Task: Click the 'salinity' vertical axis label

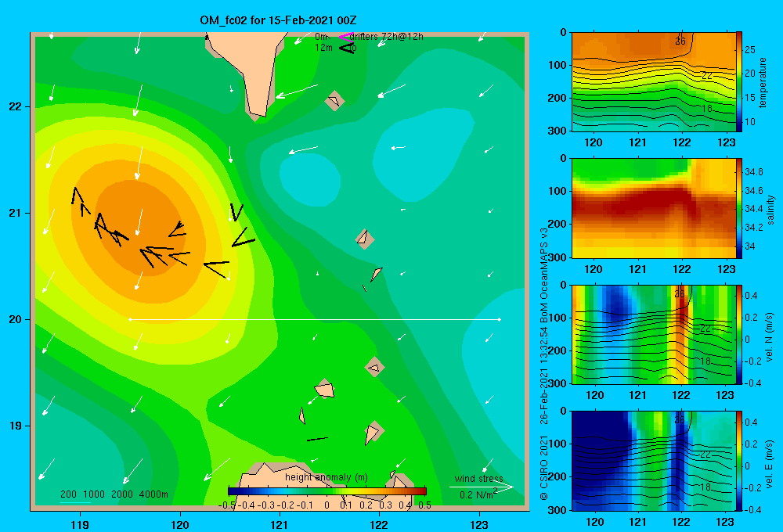Action: coord(770,209)
